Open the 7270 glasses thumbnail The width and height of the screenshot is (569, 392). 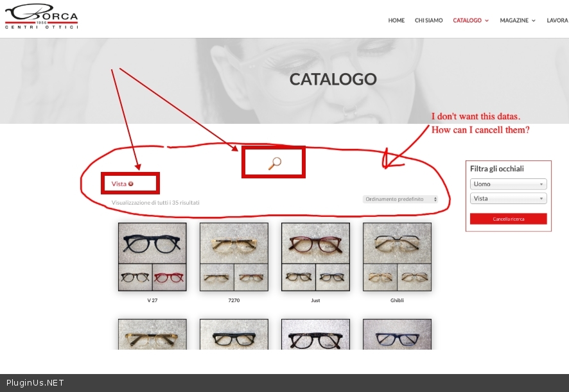(x=234, y=257)
